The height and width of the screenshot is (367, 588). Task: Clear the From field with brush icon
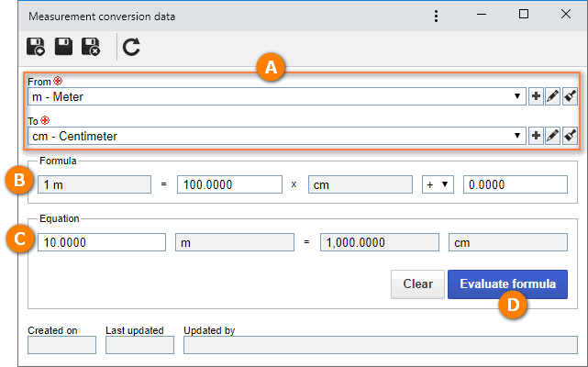point(570,96)
